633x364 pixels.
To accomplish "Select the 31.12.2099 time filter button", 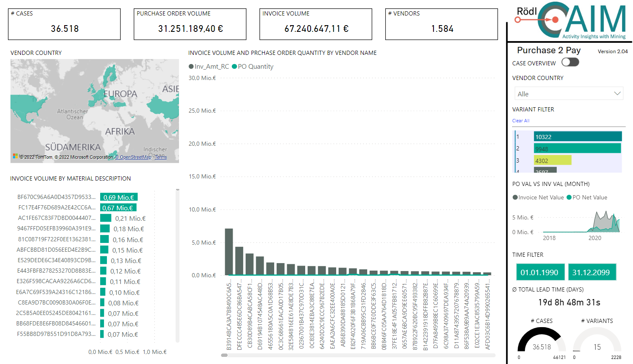I will 592,272.
